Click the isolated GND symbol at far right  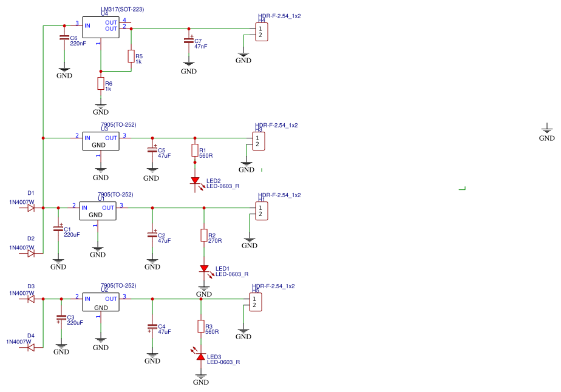[546, 132]
